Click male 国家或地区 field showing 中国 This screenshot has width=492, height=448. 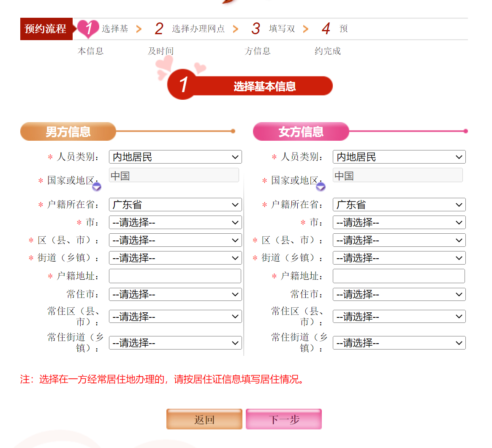[174, 175]
